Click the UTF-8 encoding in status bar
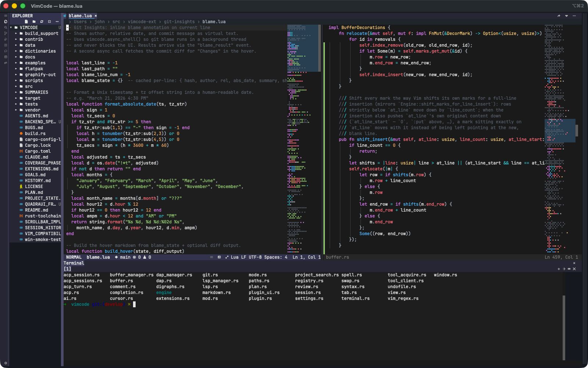 [x=255, y=257]
